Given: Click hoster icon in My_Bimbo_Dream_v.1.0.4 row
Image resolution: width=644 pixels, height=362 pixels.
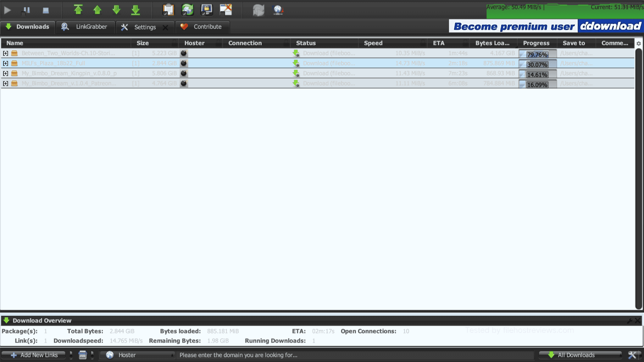Looking at the screenshot, I should [x=184, y=83].
